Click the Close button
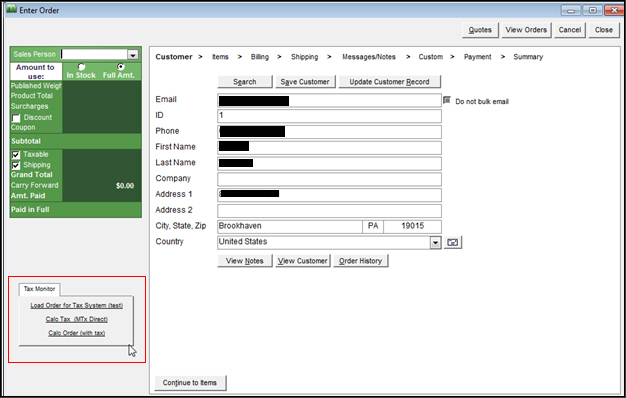 603,30
